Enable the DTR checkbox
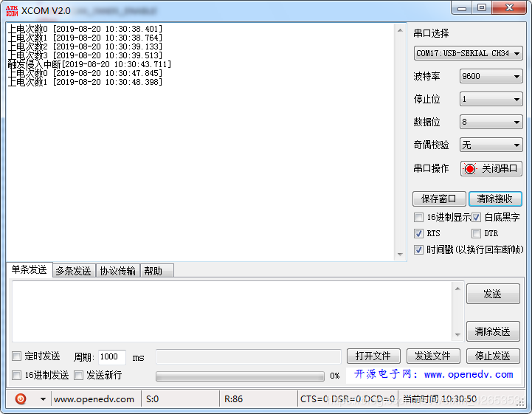This screenshot has height=414, width=532. click(x=477, y=233)
